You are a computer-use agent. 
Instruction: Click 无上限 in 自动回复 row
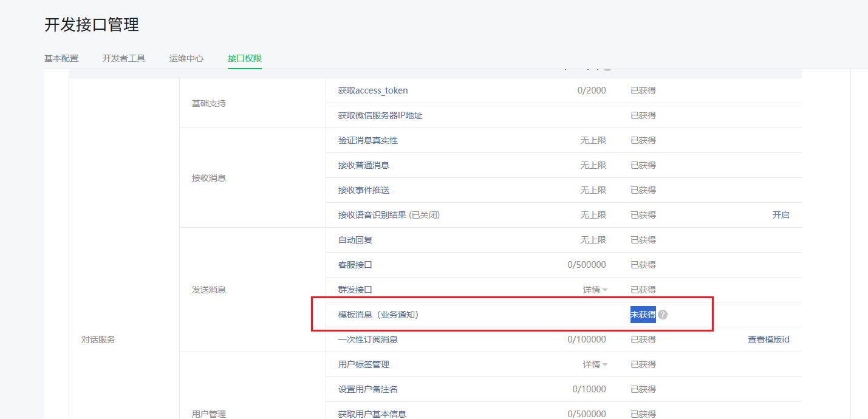(x=593, y=240)
